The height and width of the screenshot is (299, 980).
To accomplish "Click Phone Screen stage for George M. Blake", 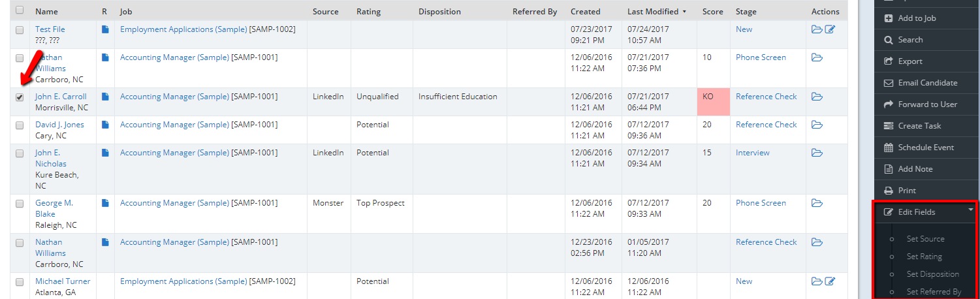I will coord(761,203).
